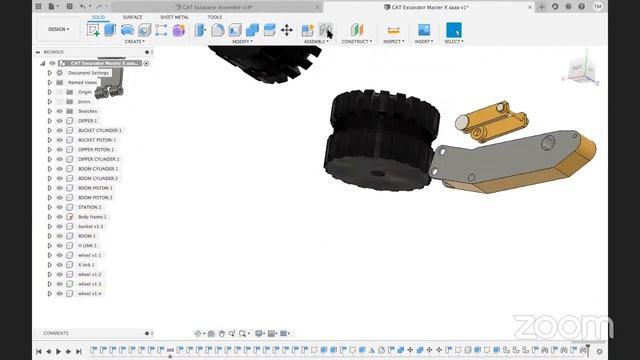Open the MODIFY dropdown menu
This screenshot has width=640, height=360.
click(242, 42)
